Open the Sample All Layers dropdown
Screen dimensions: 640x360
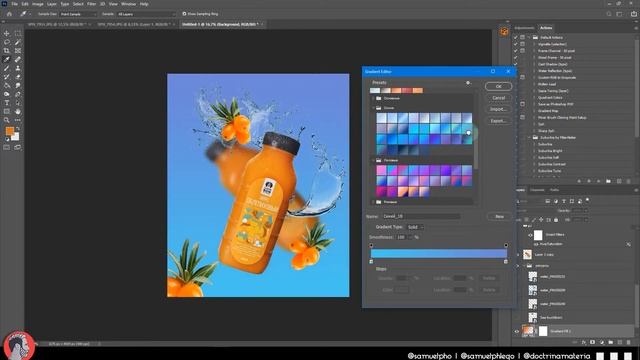click(145, 14)
